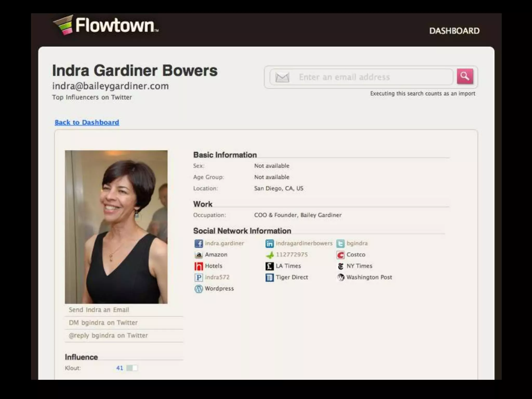Viewport: 532px width, 399px height.
Task: Click the Flowtown logo in header
Action: [x=106, y=25]
